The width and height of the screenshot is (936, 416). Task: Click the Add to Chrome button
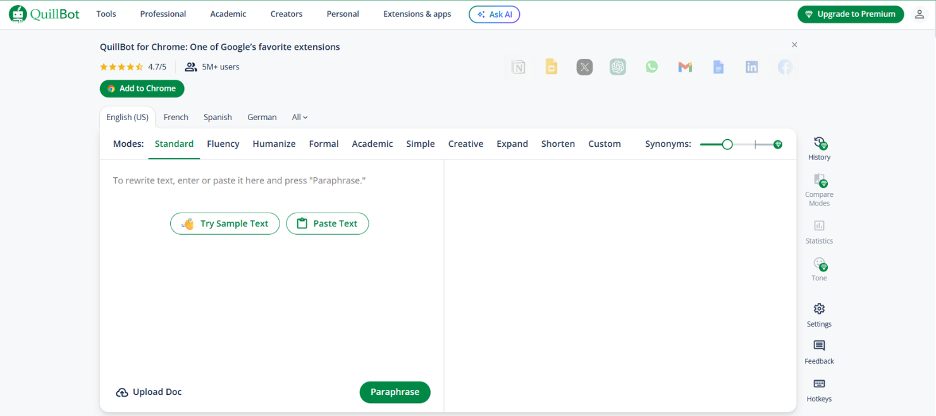click(142, 88)
